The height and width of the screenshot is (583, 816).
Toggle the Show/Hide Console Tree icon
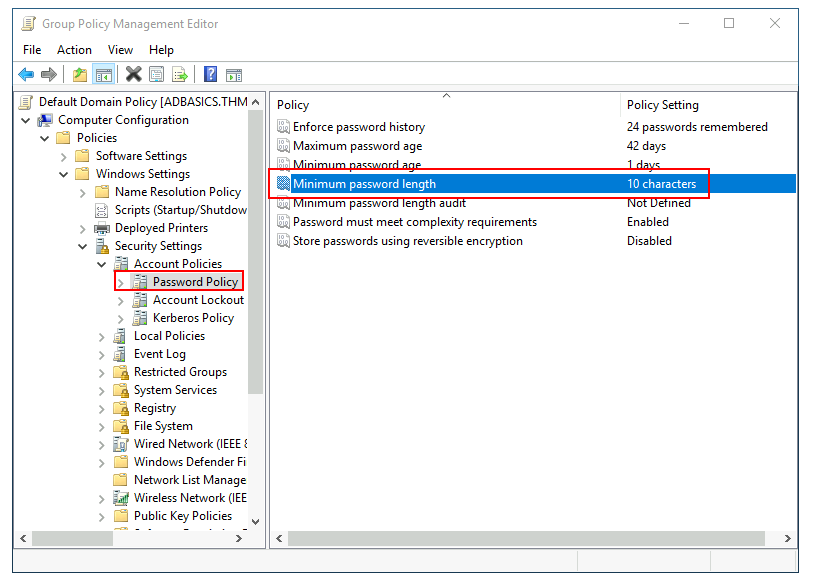102,74
